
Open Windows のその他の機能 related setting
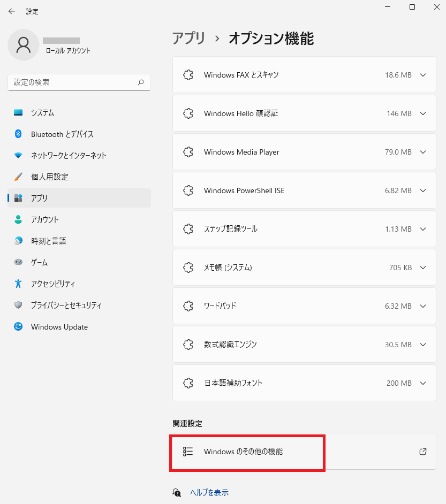[x=304, y=451]
